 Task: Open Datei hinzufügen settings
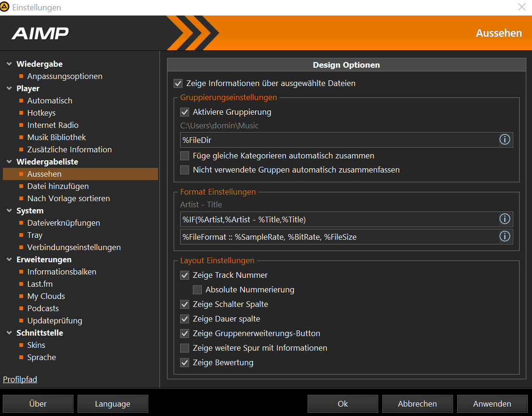click(x=58, y=186)
